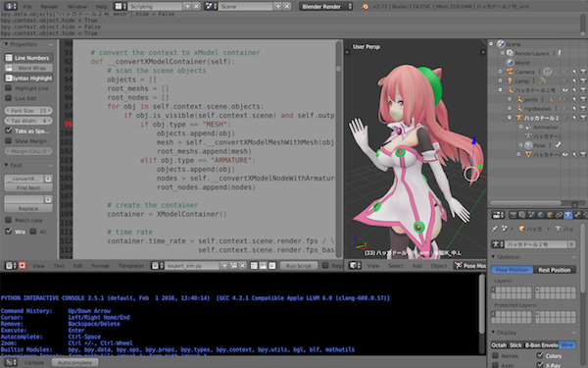Select Rest Position for the skeleton
Image resolution: width=588 pixels, height=368 pixels.
(x=555, y=270)
